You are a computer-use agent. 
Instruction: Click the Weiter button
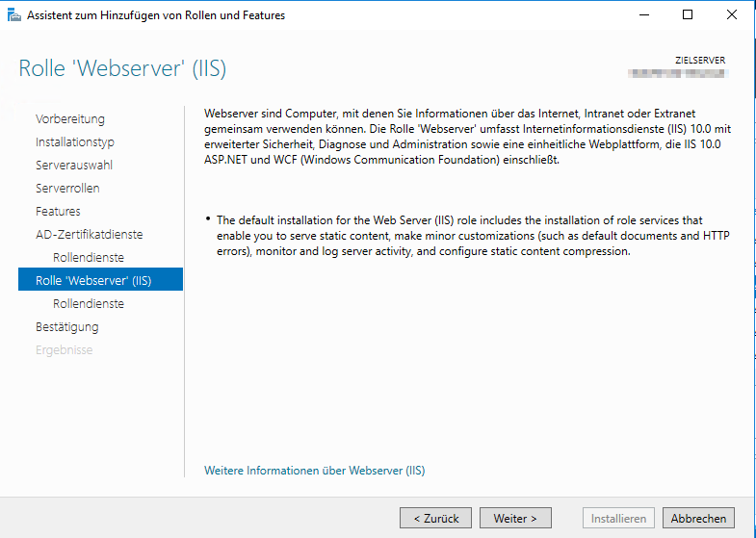[515, 518]
